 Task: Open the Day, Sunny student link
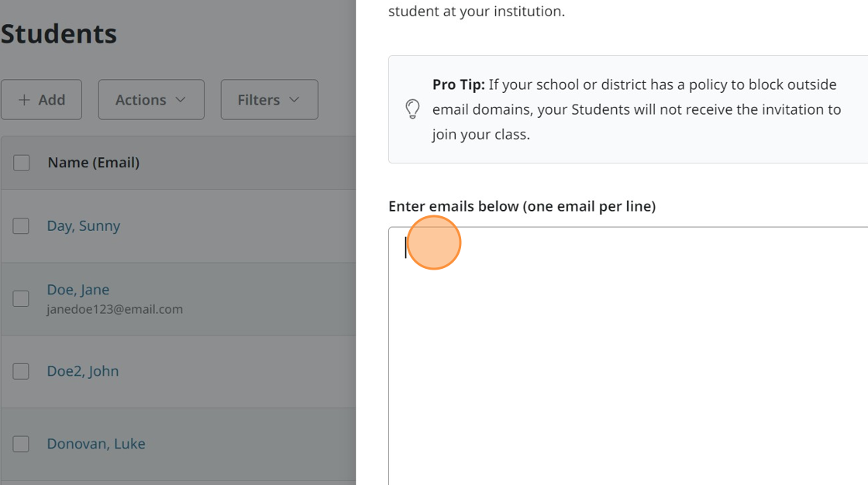pyautogui.click(x=84, y=226)
